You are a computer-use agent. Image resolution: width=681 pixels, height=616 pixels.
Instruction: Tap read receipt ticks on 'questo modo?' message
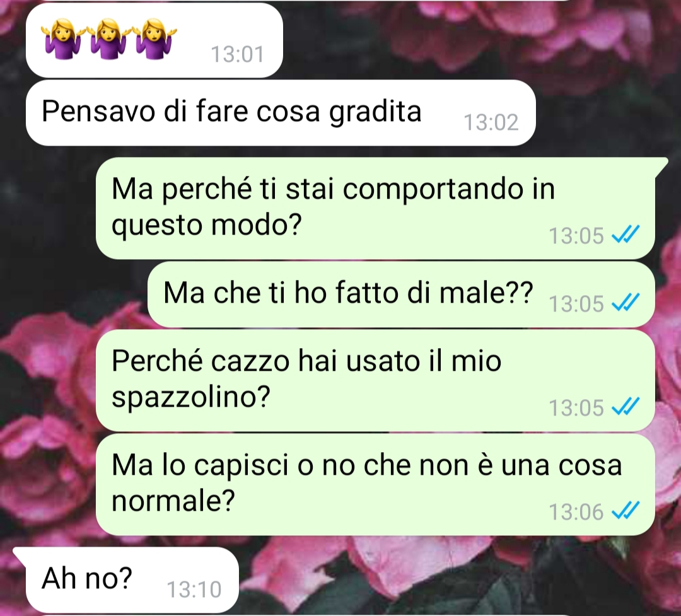(626, 235)
